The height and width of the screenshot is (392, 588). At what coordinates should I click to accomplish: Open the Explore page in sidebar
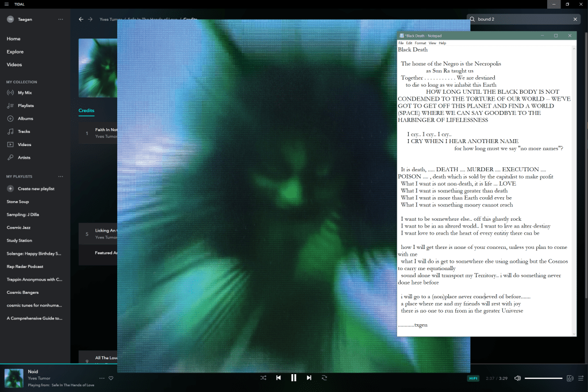[15, 52]
